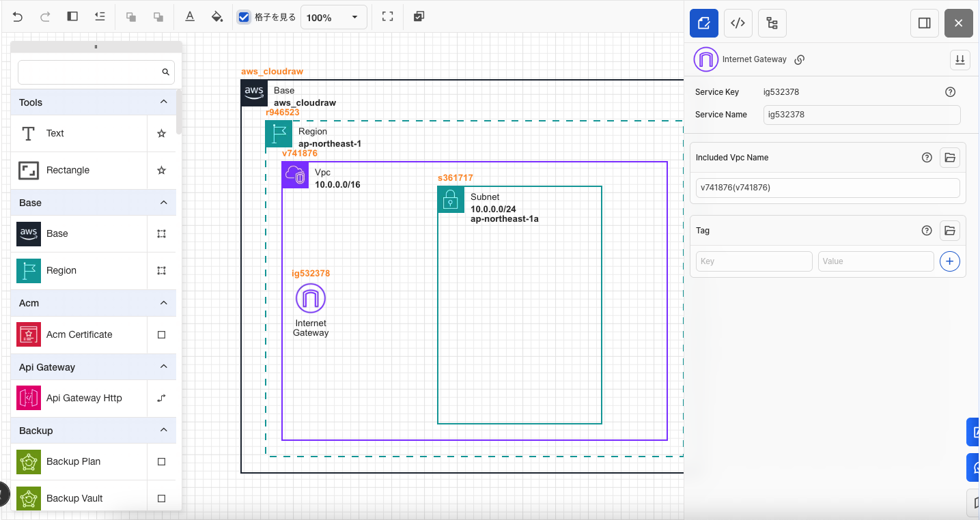Toggle the right panel dock icon
The width and height of the screenshot is (980, 520).
click(925, 23)
